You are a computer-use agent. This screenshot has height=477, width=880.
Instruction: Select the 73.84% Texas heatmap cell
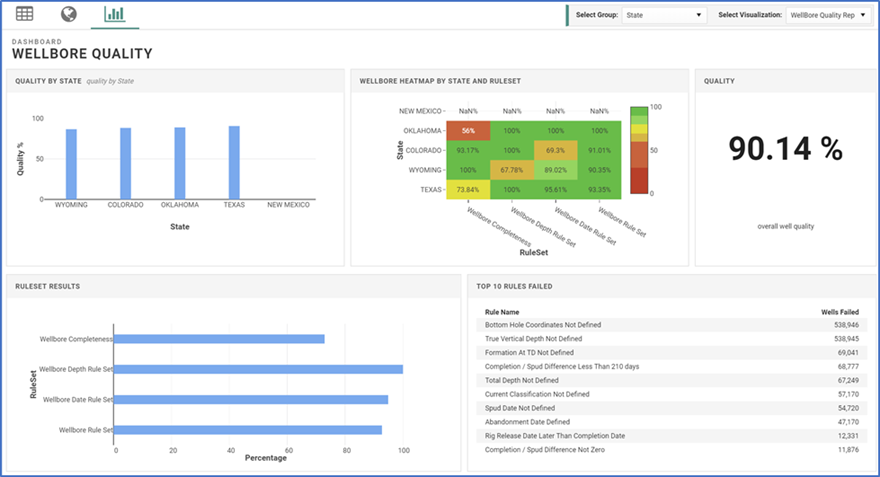[x=468, y=190]
